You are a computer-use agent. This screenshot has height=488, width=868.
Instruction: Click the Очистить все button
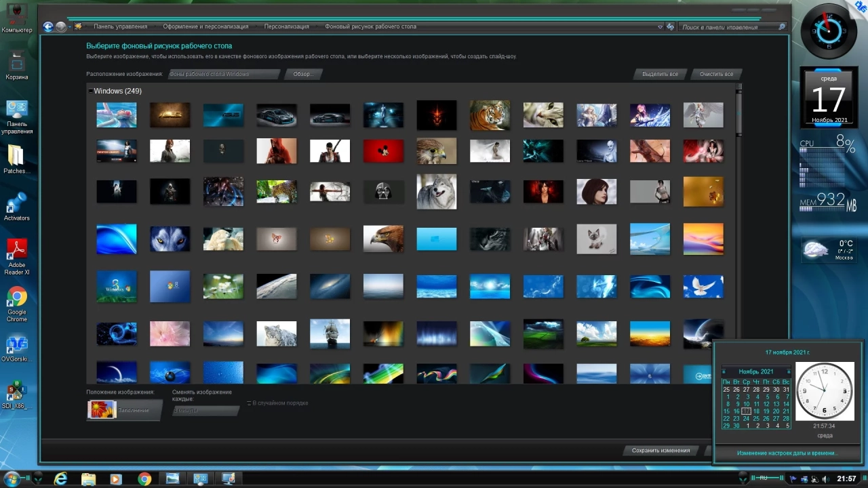point(716,74)
